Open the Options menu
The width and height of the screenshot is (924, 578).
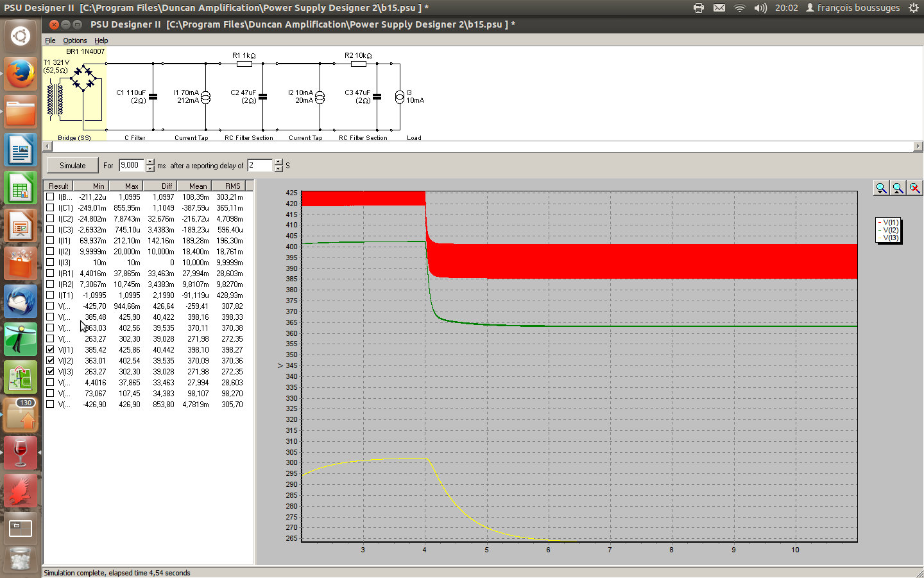click(74, 40)
